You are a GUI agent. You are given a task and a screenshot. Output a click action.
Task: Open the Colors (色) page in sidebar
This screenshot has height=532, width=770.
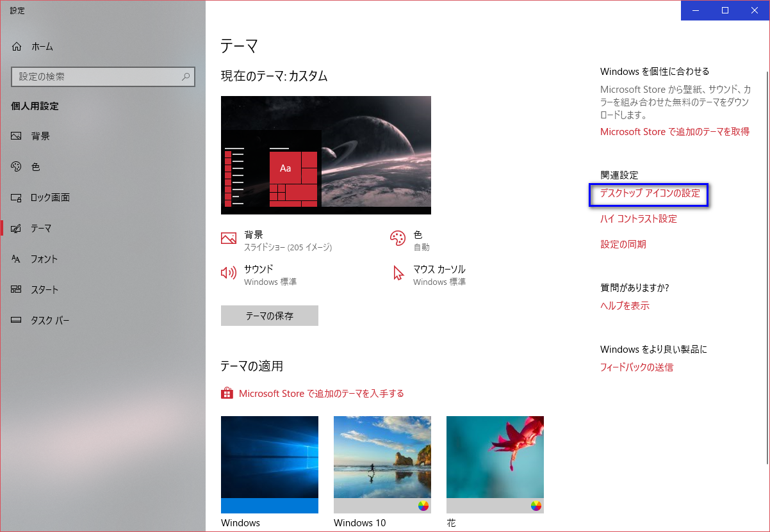point(35,167)
